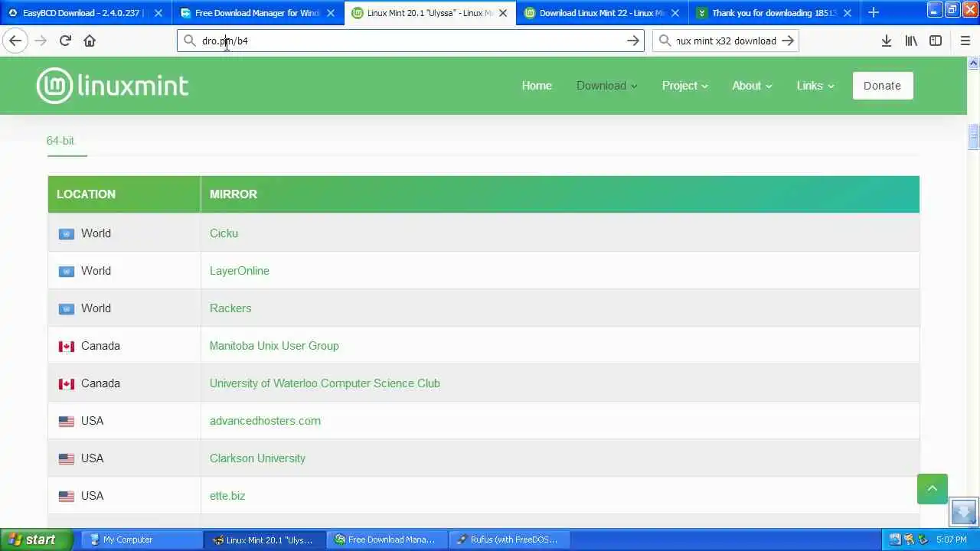
Task: Go forward with the browser forward arrow
Action: pos(41,41)
